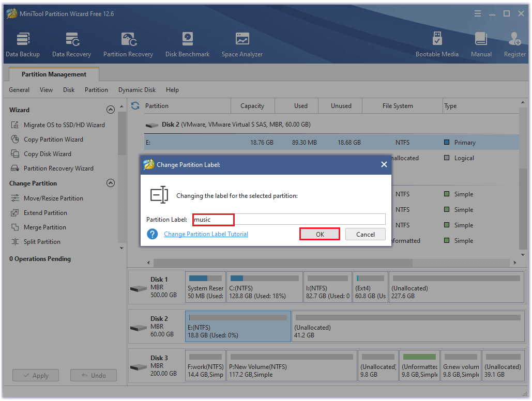
Task: Click the partition list scroll-up arrow
Action: [x=523, y=102]
